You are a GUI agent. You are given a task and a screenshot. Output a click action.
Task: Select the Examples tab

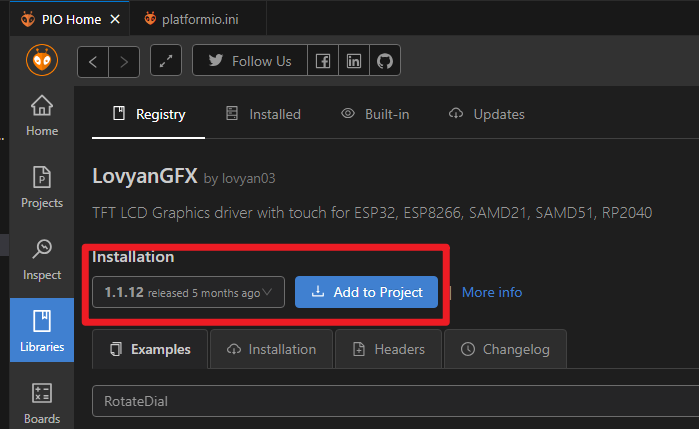click(x=150, y=349)
